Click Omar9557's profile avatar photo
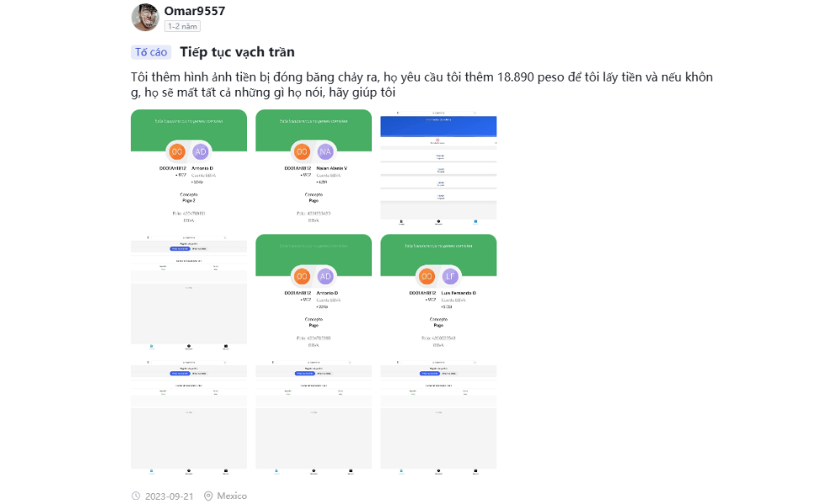 pos(145,17)
